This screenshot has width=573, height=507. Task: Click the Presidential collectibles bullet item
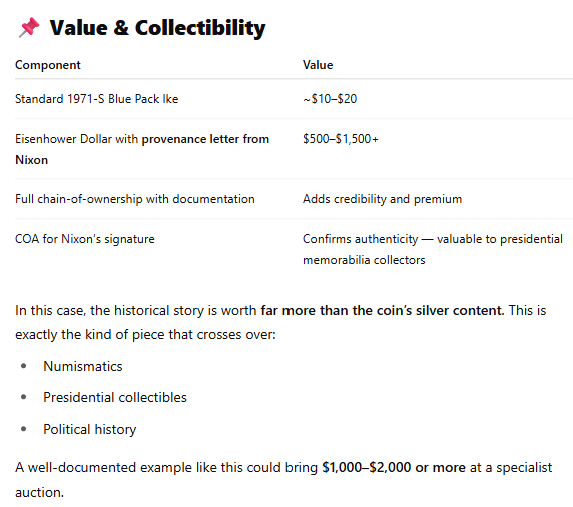pos(115,398)
